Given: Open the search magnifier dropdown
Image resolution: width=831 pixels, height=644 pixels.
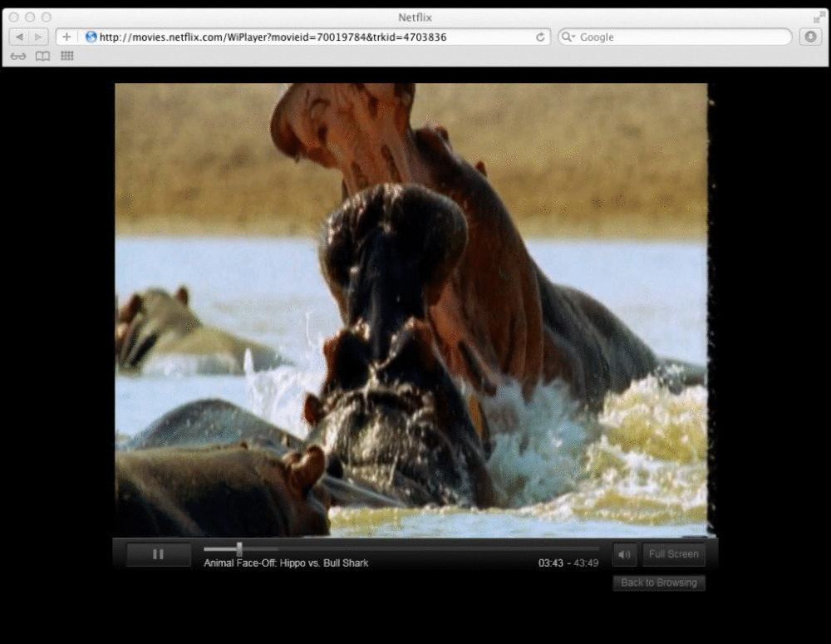Looking at the screenshot, I should 568,37.
